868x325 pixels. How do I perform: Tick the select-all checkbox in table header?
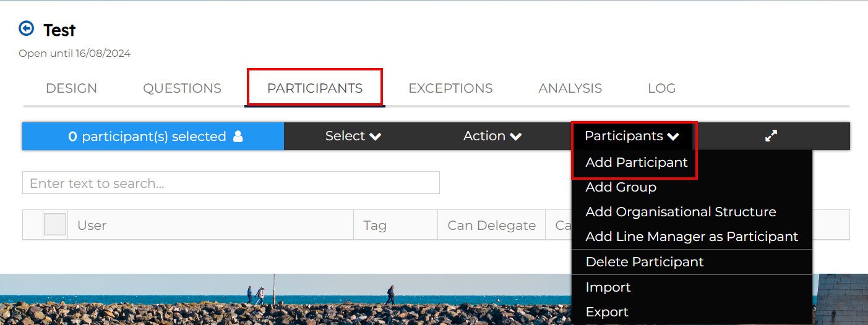pos(55,225)
